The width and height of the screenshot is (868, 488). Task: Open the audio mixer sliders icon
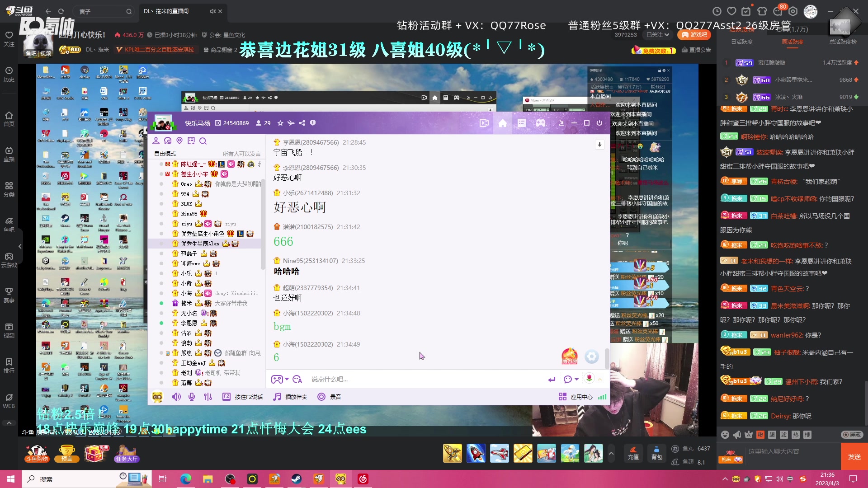208,397
